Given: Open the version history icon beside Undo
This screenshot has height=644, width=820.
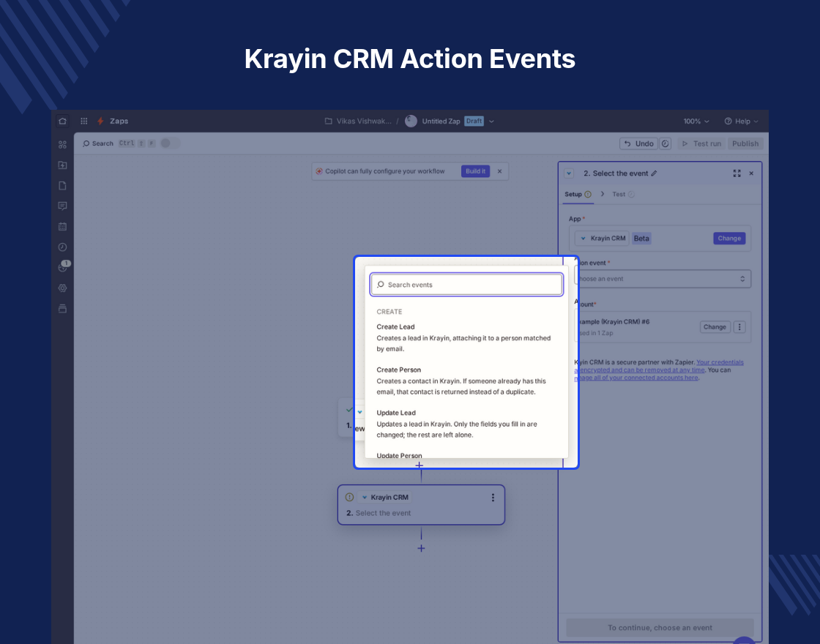Looking at the screenshot, I should click(x=666, y=143).
